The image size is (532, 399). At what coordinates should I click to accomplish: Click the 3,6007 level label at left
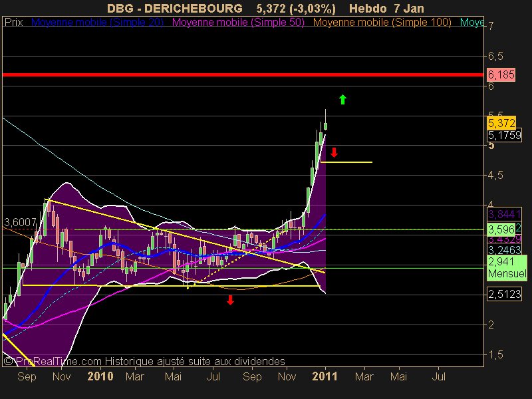(x=20, y=222)
